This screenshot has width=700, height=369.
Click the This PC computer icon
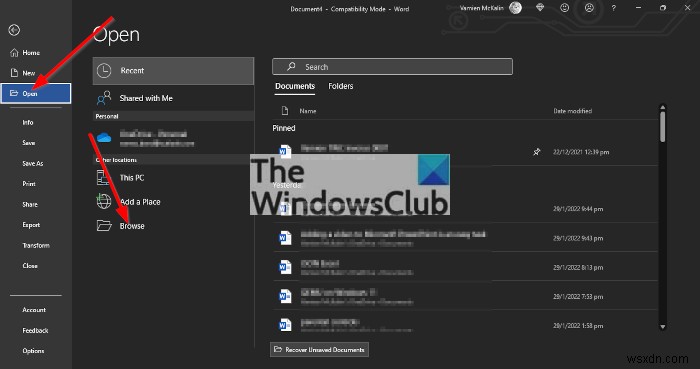[104, 178]
